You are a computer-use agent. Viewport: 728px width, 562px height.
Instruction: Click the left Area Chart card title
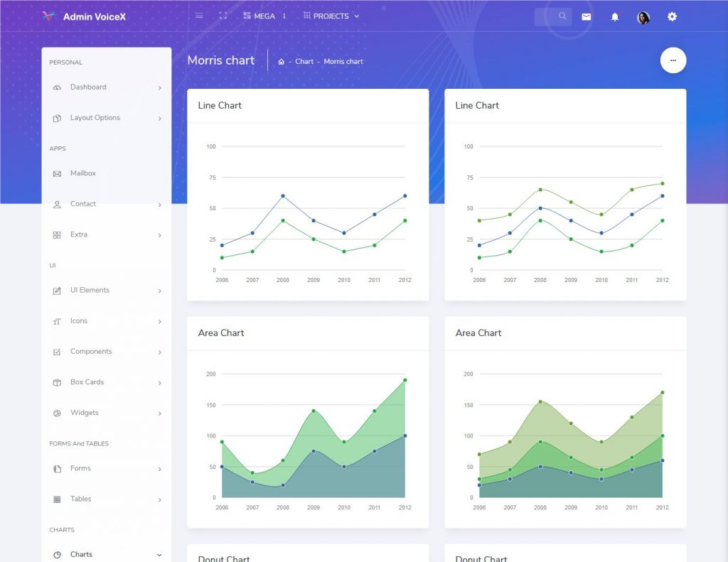pos(221,333)
